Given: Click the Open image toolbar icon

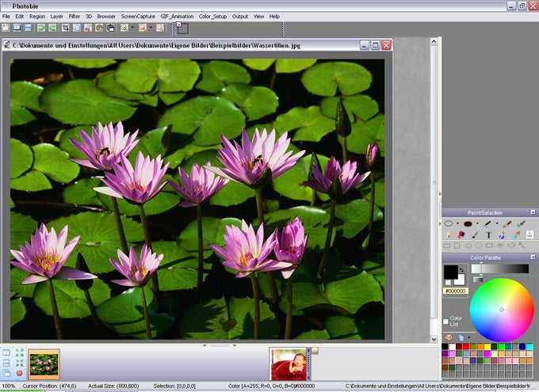Looking at the screenshot, I should tap(17, 28).
